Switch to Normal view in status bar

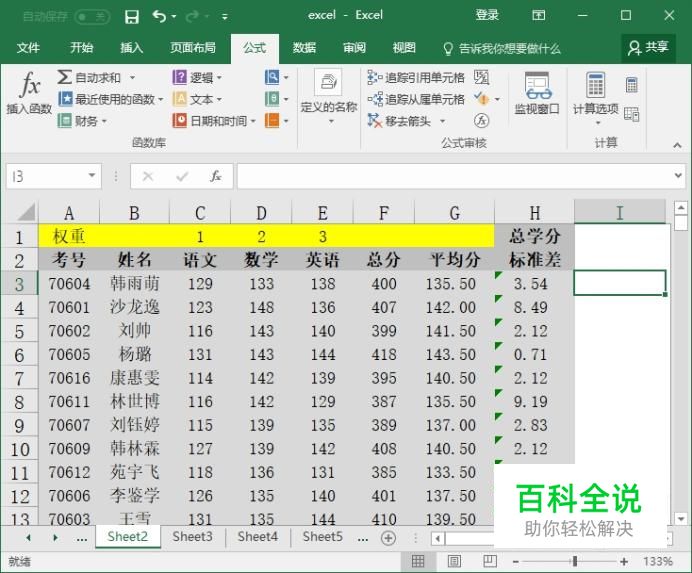418,562
